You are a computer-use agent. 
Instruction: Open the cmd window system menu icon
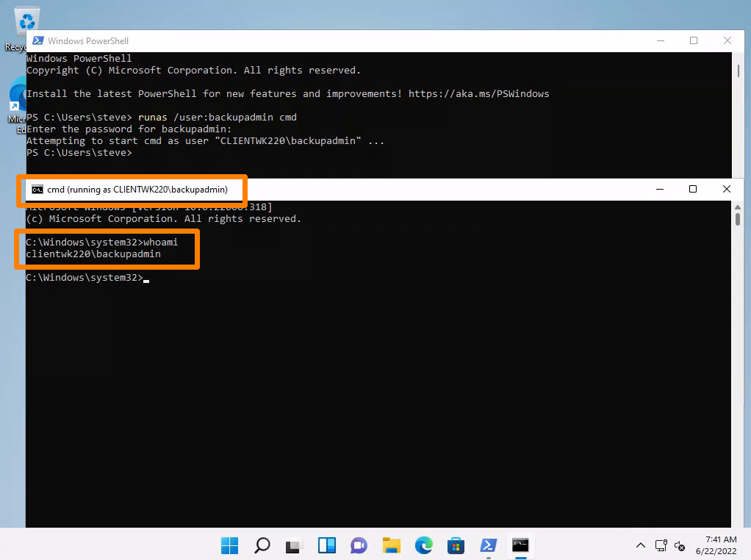coord(37,190)
